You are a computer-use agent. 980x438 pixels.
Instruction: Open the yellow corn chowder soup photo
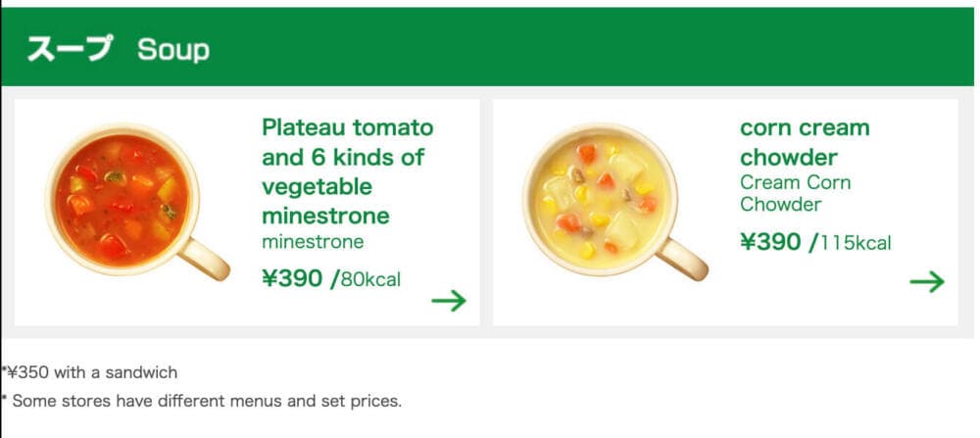(615, 202)
